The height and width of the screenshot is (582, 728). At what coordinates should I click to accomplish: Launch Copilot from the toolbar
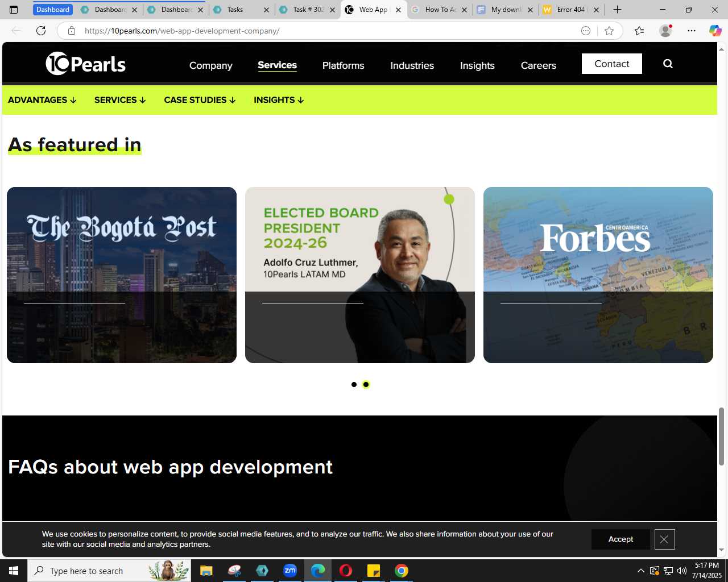715,31
